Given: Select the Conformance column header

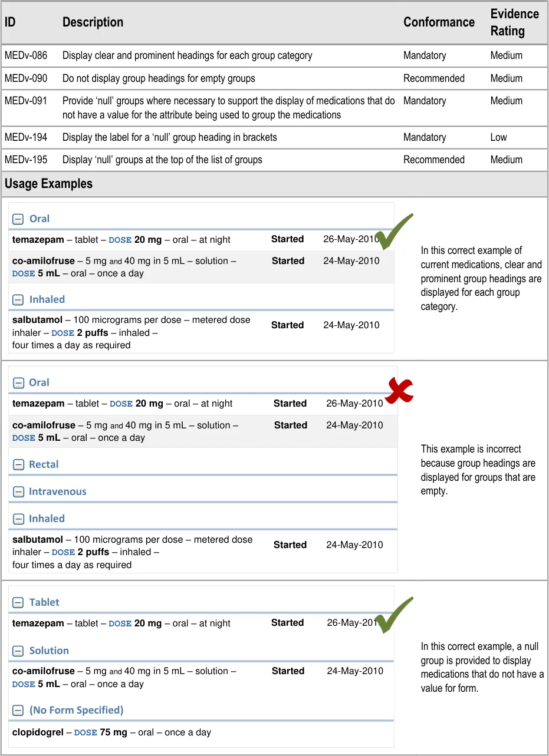Looking at the screenshot, I should click(x=439, y=22).
